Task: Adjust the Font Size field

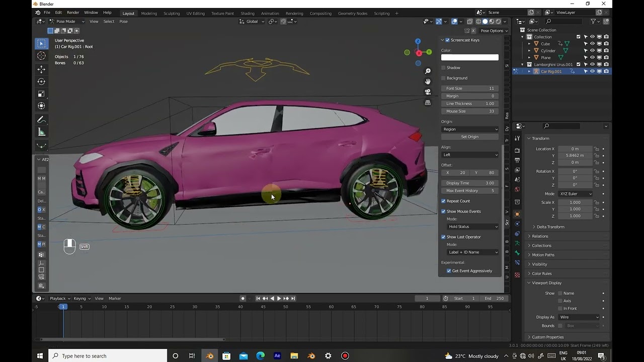Action: (x=470, y=88)
